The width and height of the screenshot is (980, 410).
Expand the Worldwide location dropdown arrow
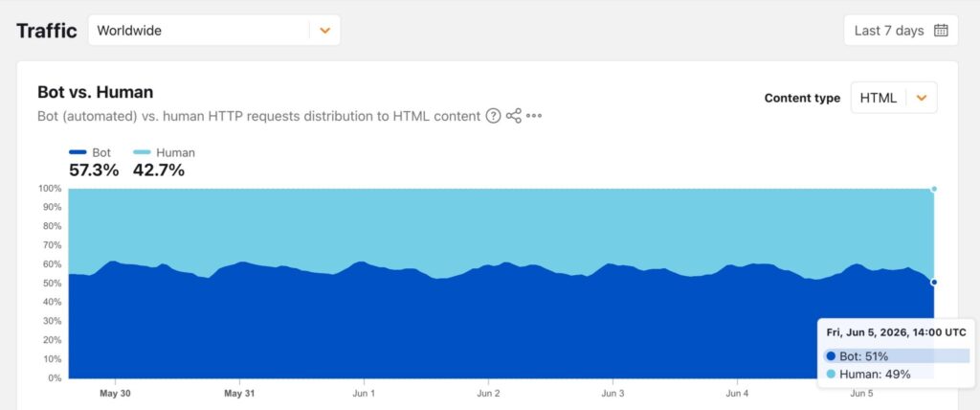click(325, 30)
